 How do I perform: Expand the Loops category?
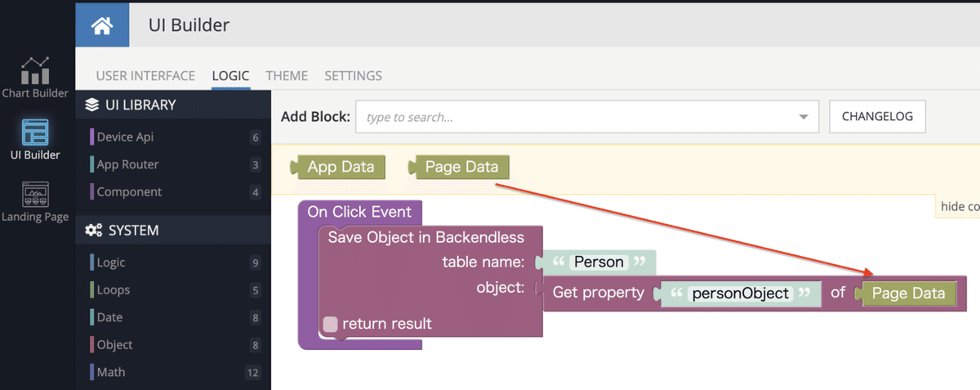click(x=173, y=289)
